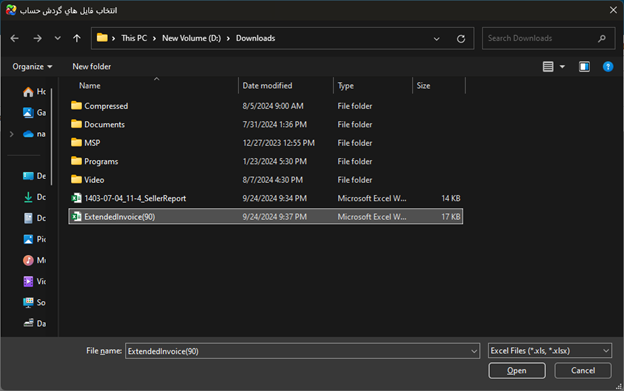
Task: Open Downloads with the green arrow icon
Action: 34,197
